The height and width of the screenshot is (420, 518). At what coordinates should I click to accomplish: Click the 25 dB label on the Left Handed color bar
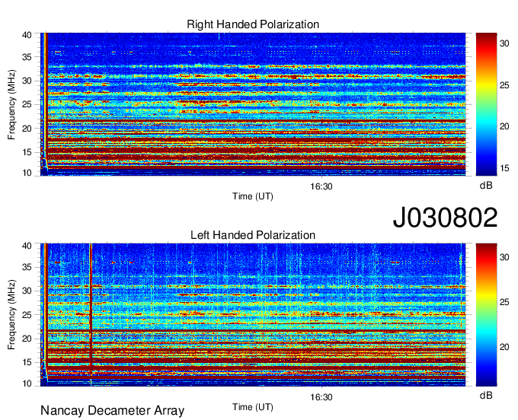pos(504,302)
